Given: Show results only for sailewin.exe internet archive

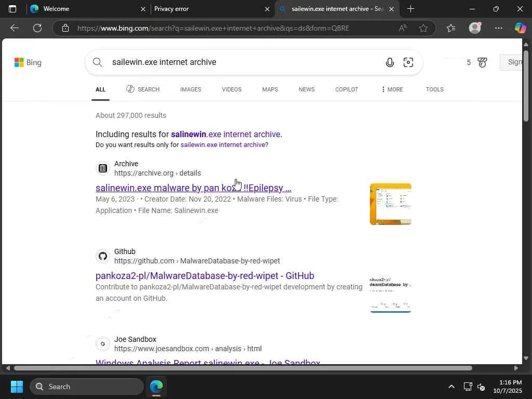Looking at the screenshot, I should coord(223,145).
